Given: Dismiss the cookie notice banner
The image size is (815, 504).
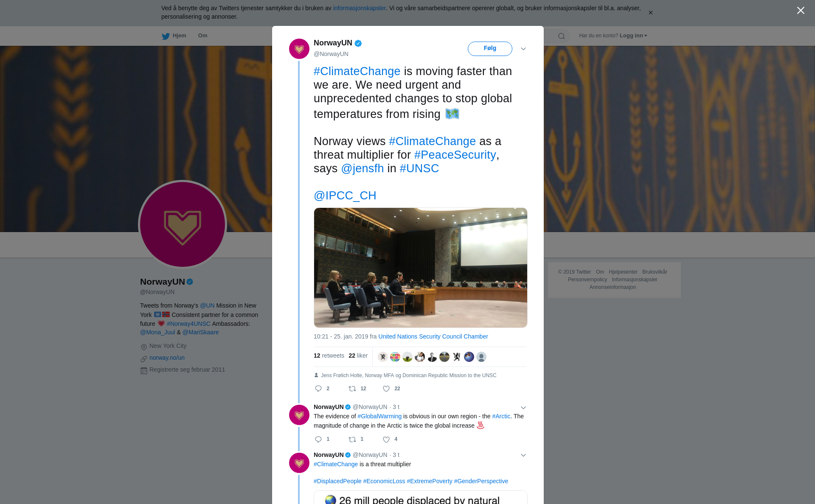Looking at the screenshot, I should click(650, 13).
